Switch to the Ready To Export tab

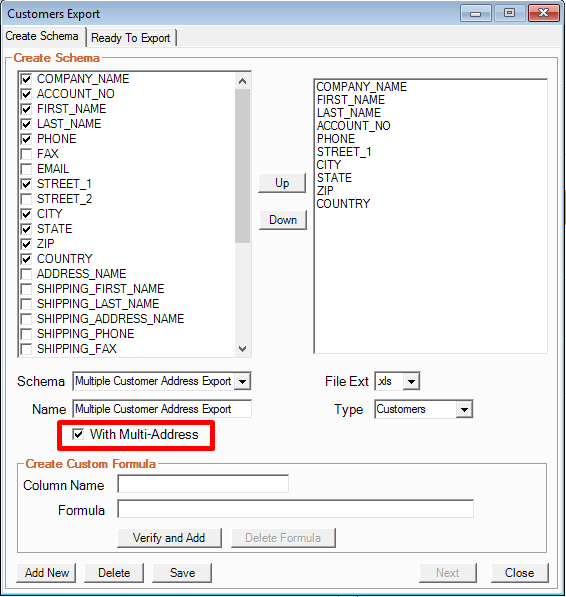pos(131,38)
